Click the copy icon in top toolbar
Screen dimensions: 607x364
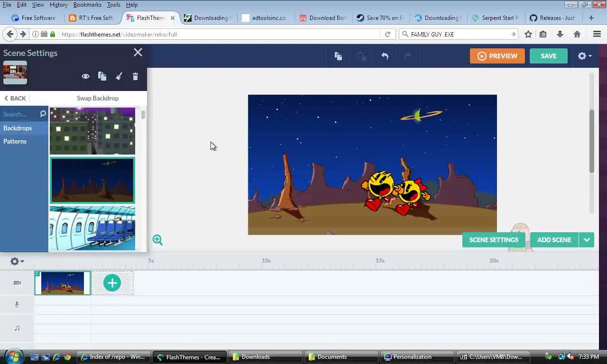point(338,56)
